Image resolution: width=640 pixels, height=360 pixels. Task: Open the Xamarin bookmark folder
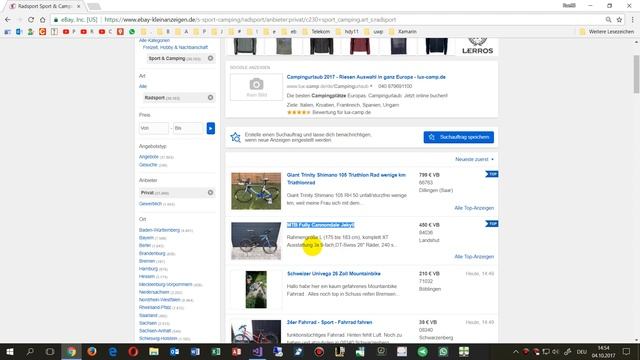coord(402,31)
